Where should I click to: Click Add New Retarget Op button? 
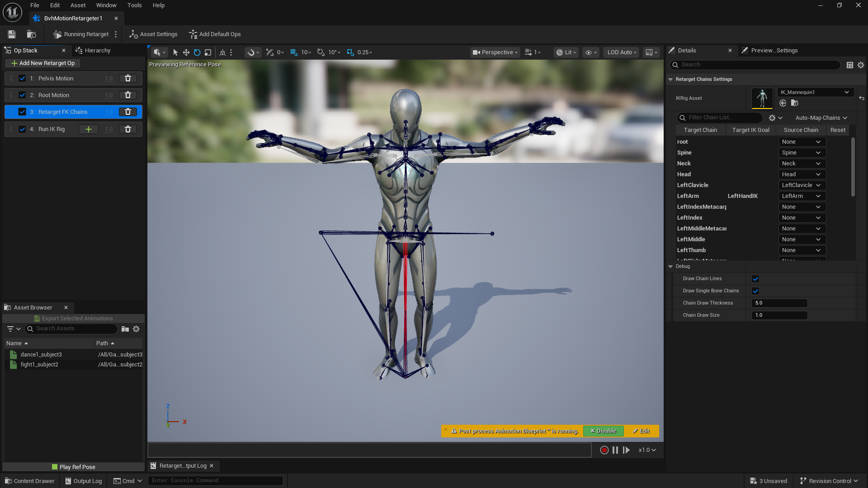point(43,63)
